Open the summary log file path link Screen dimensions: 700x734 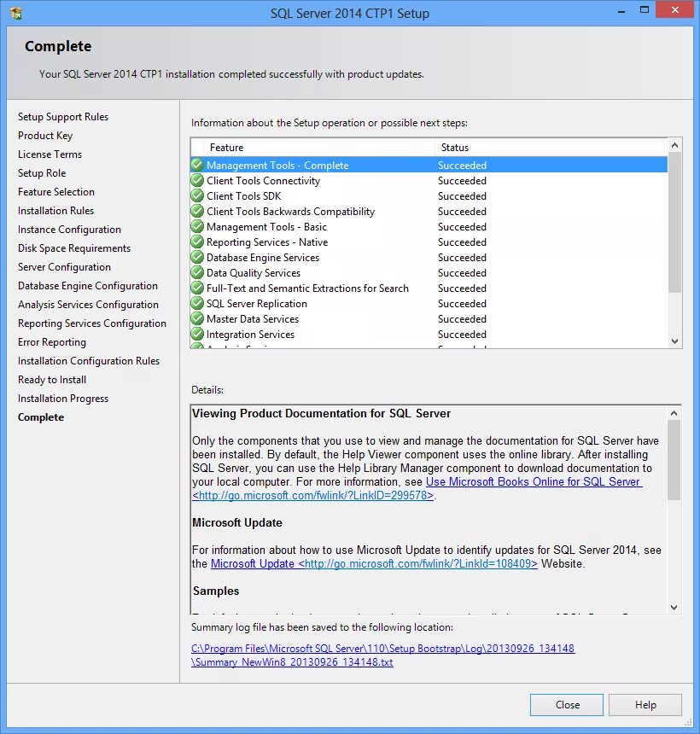(383, 655)
